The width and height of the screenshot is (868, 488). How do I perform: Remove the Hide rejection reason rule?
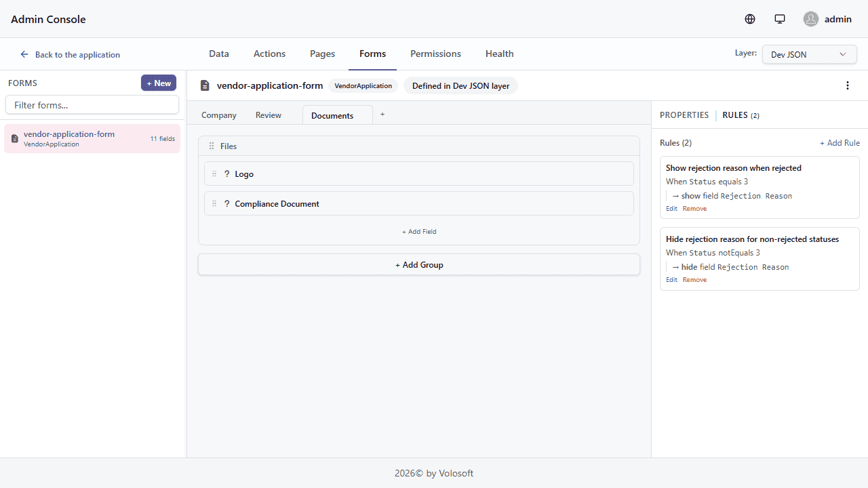coord(694,280)
